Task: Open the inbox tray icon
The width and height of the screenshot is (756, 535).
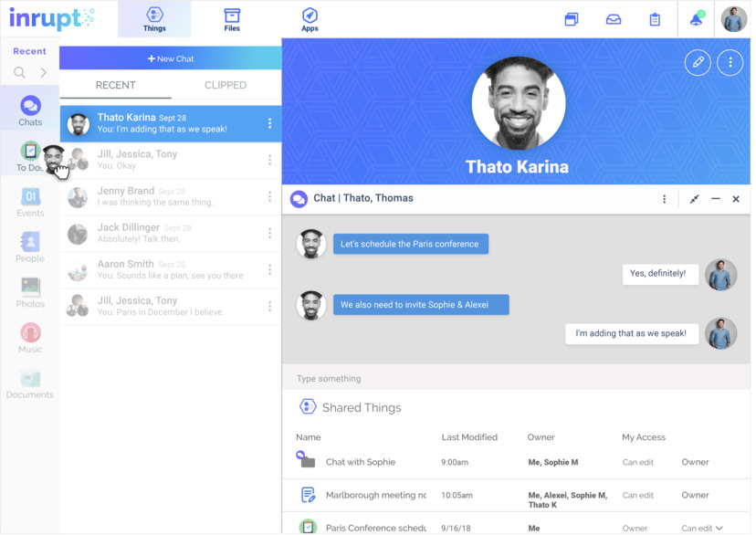Action: (614, 19)
